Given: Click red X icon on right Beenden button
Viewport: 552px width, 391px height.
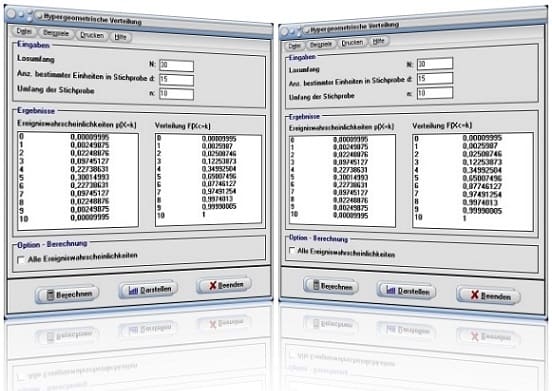Looking at the screenshot, I should pyautogui.click(x=475, y=295).
